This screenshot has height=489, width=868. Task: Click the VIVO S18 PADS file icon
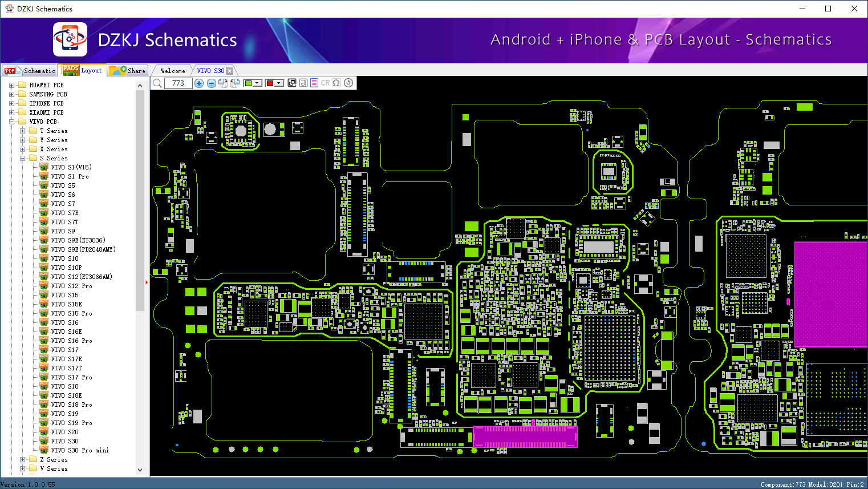pyautogui.click(x=44, y=386)
